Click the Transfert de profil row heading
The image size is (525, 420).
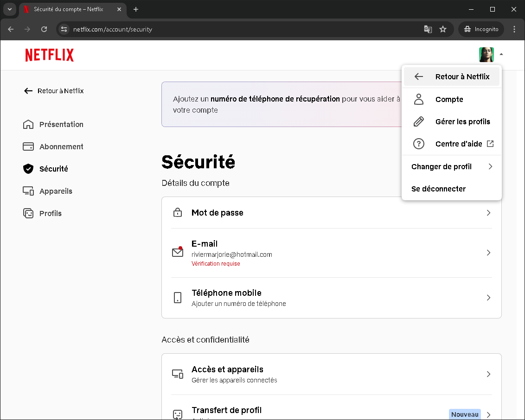[x=226, y=410]
